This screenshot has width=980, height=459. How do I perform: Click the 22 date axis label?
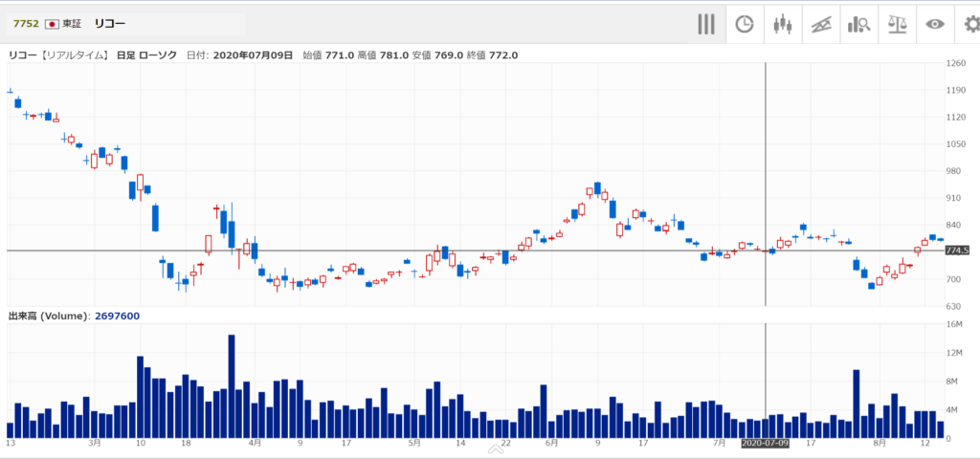(x=506, y=443)
